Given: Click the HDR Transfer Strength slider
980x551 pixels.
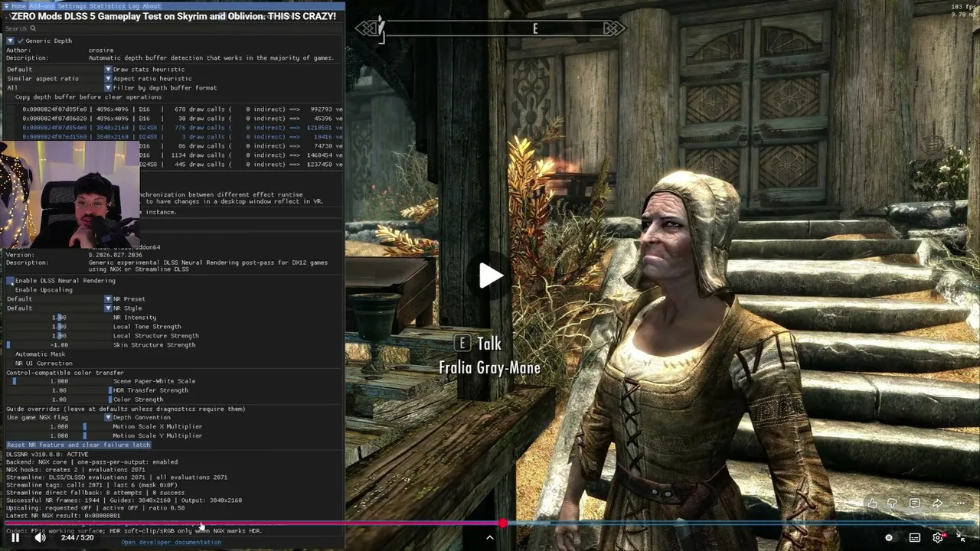Looking at the screenshot, I should (58, 390).
